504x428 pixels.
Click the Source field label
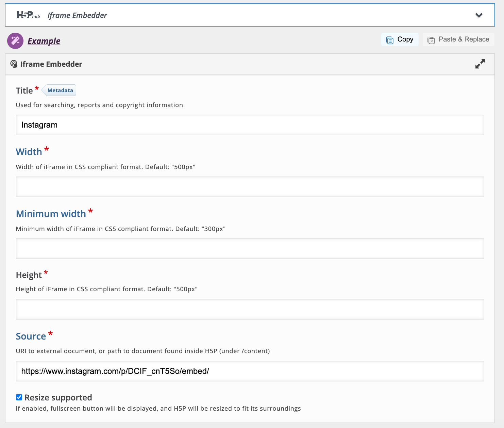click(x=31, y=336)
